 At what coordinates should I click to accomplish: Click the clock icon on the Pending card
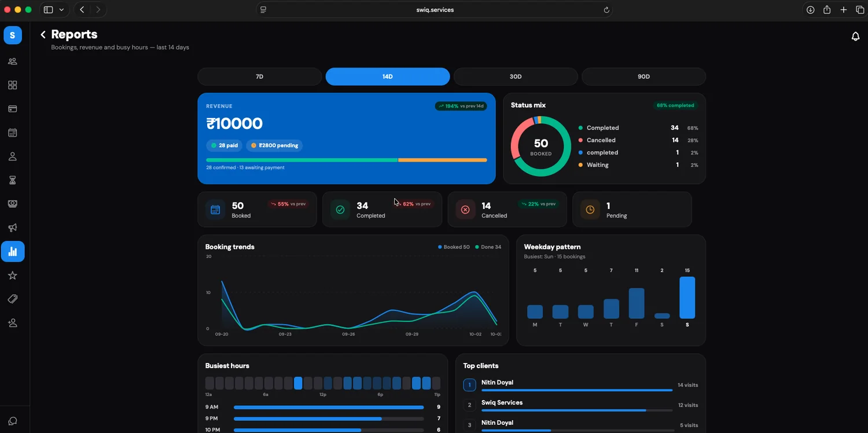pyautogui.click(x=590, y=210)
